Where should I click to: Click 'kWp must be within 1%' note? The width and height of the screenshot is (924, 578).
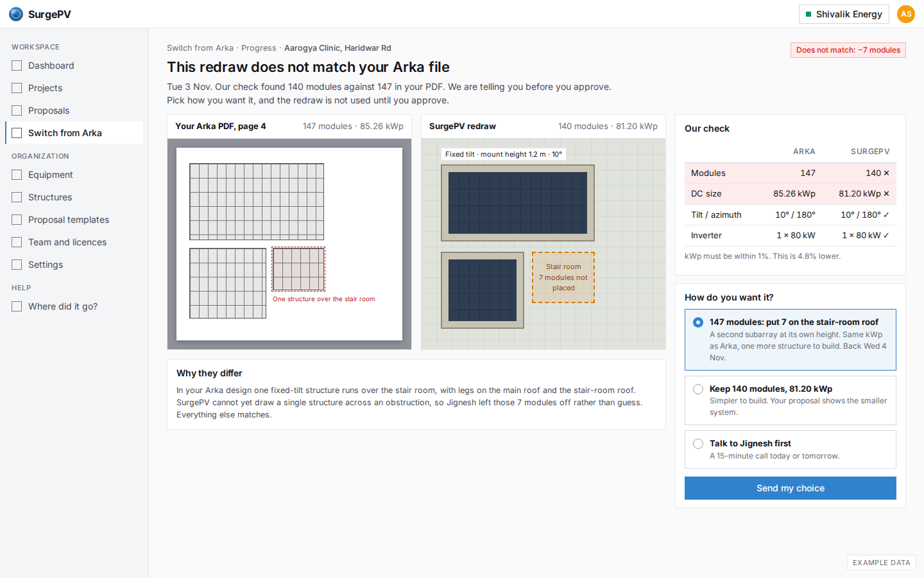pos(762,256)
